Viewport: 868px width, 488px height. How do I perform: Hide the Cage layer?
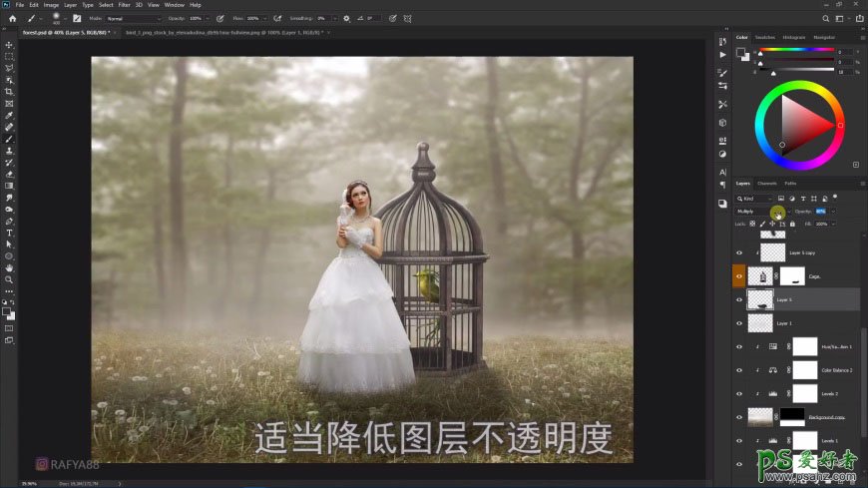(x=739, y=275)
